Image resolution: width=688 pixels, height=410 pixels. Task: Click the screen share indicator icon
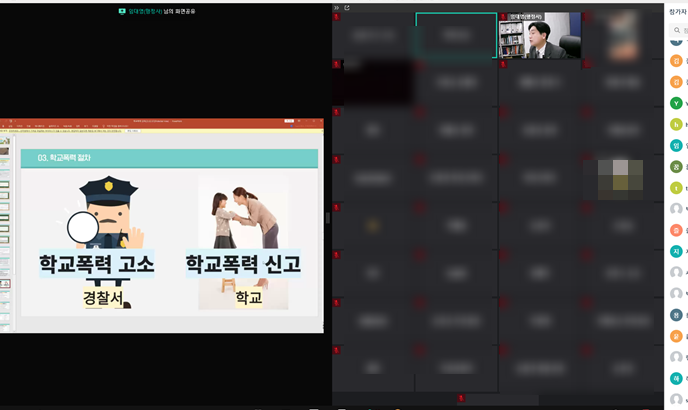coord(122,11)
